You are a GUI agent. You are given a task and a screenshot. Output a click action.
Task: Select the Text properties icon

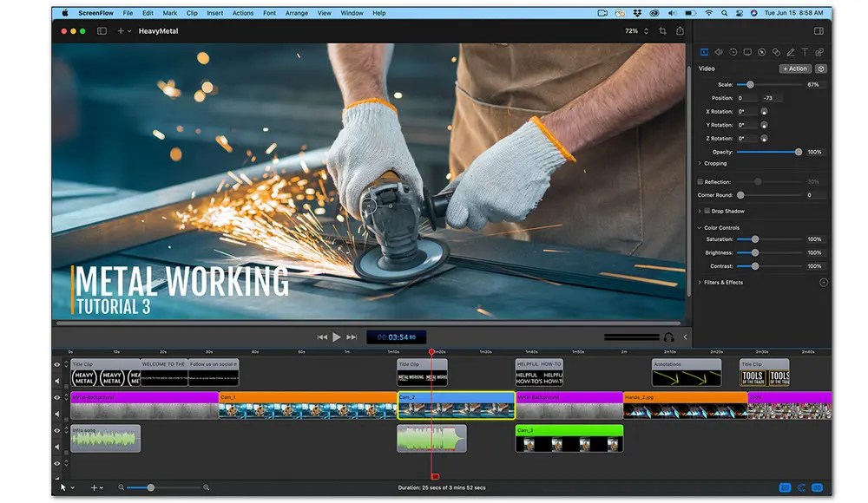(806, 52)
